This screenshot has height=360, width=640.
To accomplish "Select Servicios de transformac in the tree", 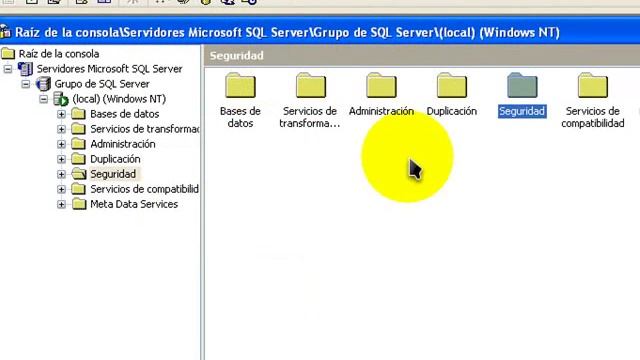I will point(144,129).
